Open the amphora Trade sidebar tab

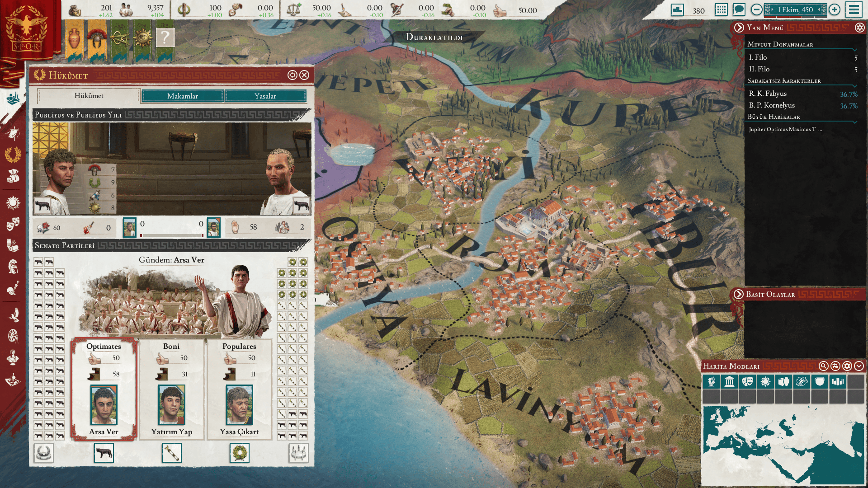pos(13,245)
